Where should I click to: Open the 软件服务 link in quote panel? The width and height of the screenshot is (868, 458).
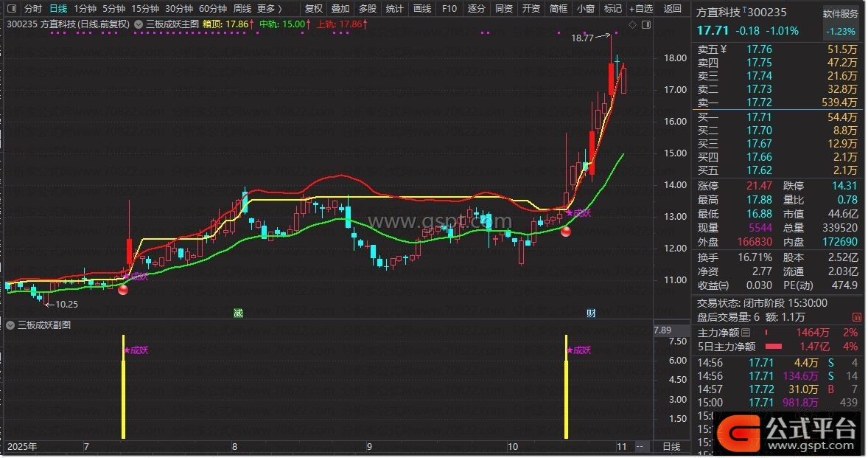(840, 13)
